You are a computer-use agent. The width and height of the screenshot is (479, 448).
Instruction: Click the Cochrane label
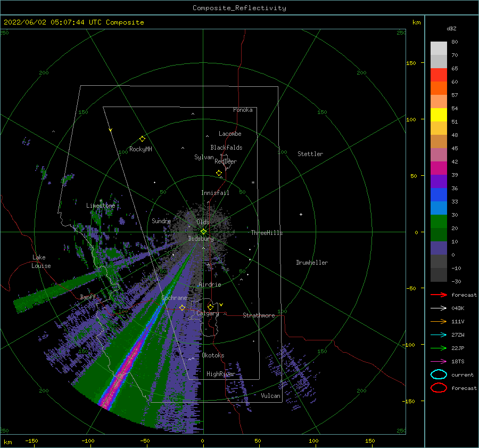pyautogui.click(x=174, y=298)
